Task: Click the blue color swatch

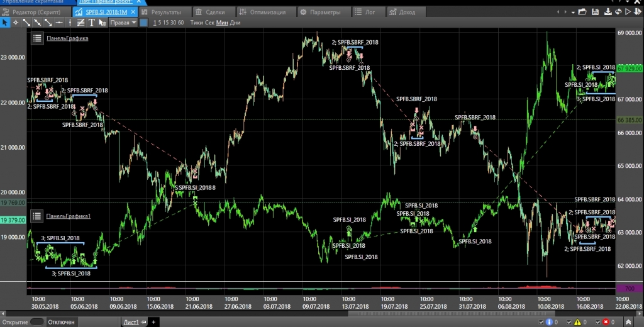Action: [x=143, y=23]
